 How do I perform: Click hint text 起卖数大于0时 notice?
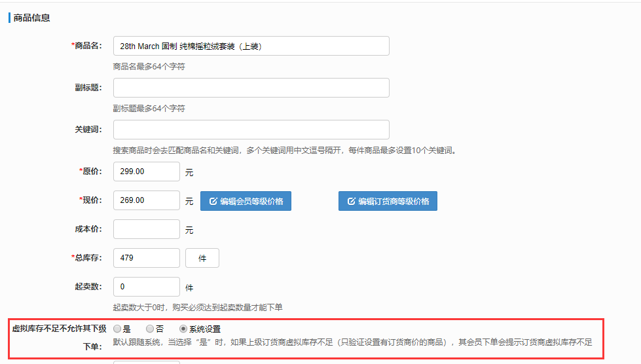click(x=198, y=308)
